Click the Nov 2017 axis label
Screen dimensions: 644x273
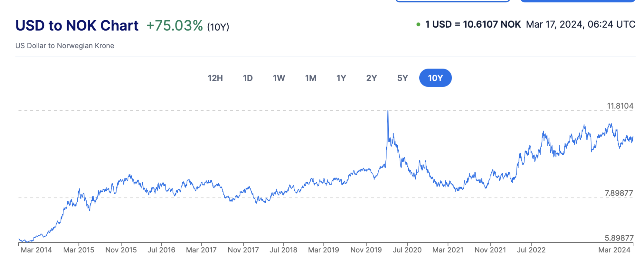point(243,250)
